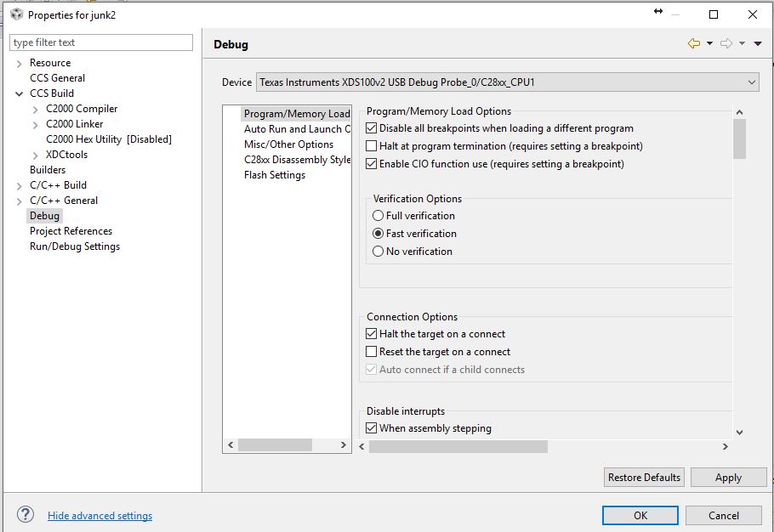Close the Properties for junk2 dialog
The width and height of the screenshot is (774, 532).
point(753,14)
